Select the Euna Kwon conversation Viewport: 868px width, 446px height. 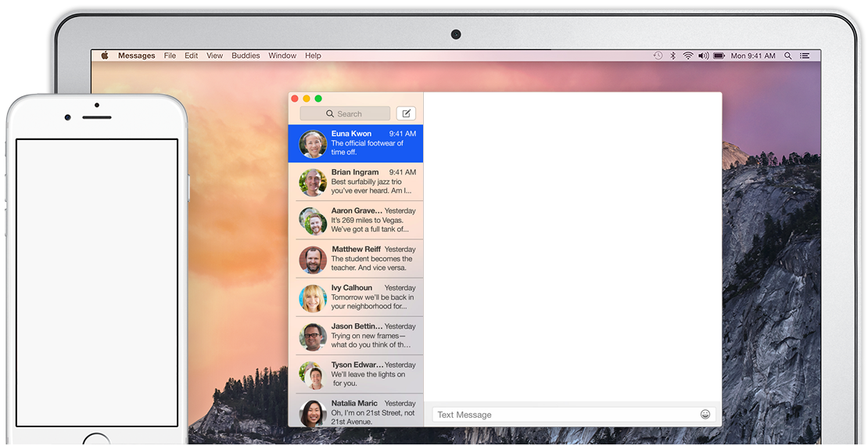355,143
